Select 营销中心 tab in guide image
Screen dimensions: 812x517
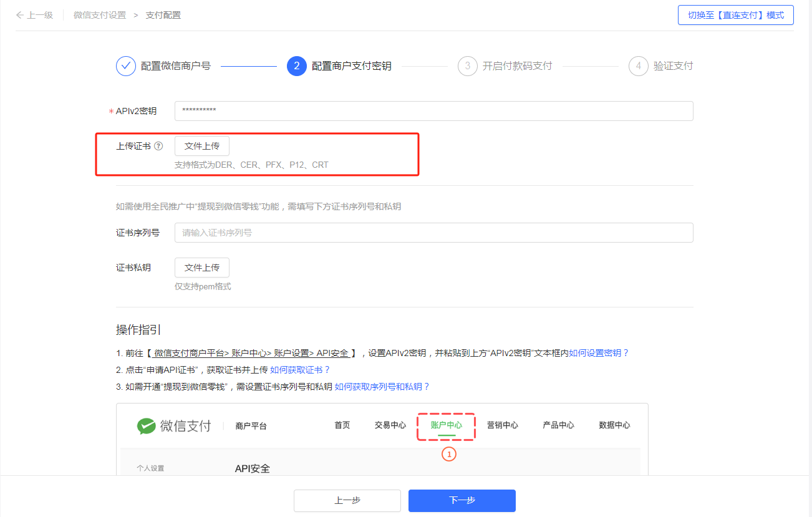(503, 425)
